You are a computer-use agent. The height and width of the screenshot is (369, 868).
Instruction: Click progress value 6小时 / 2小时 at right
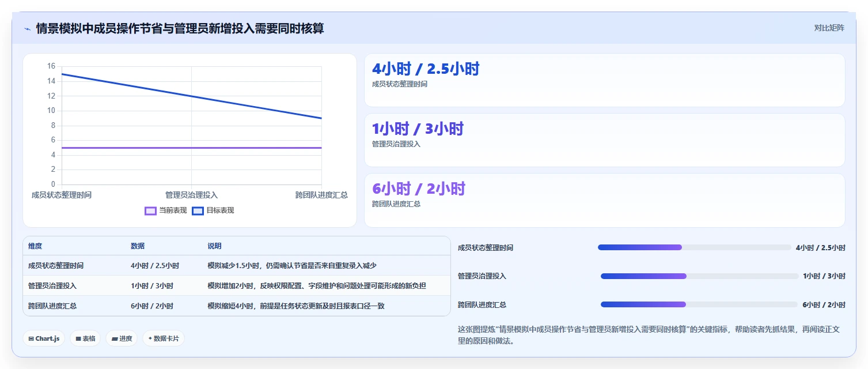pos(824,304)
